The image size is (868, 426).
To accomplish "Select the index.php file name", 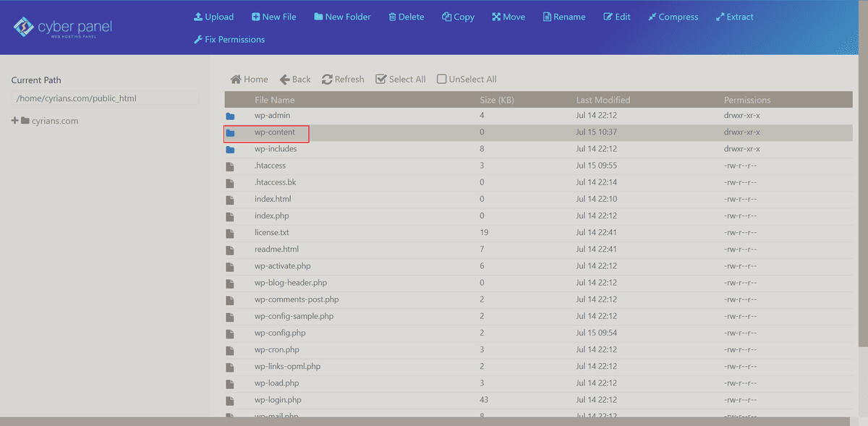I will tap(272, 216).
